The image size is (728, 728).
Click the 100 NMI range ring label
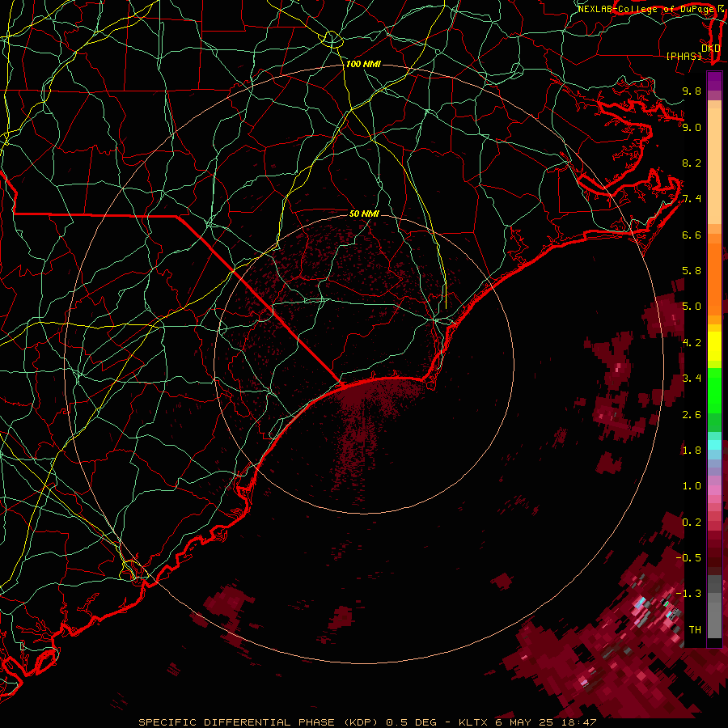coord(363,64)
